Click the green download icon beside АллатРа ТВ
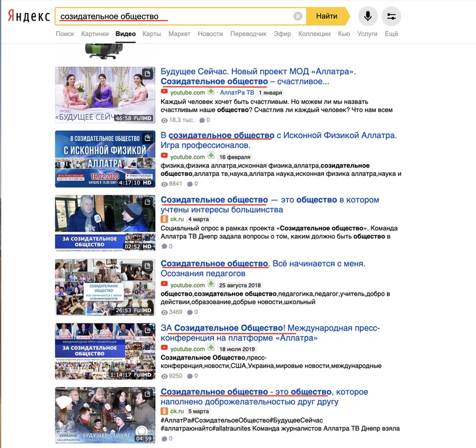The image size is (476, 448). point(211,91)
